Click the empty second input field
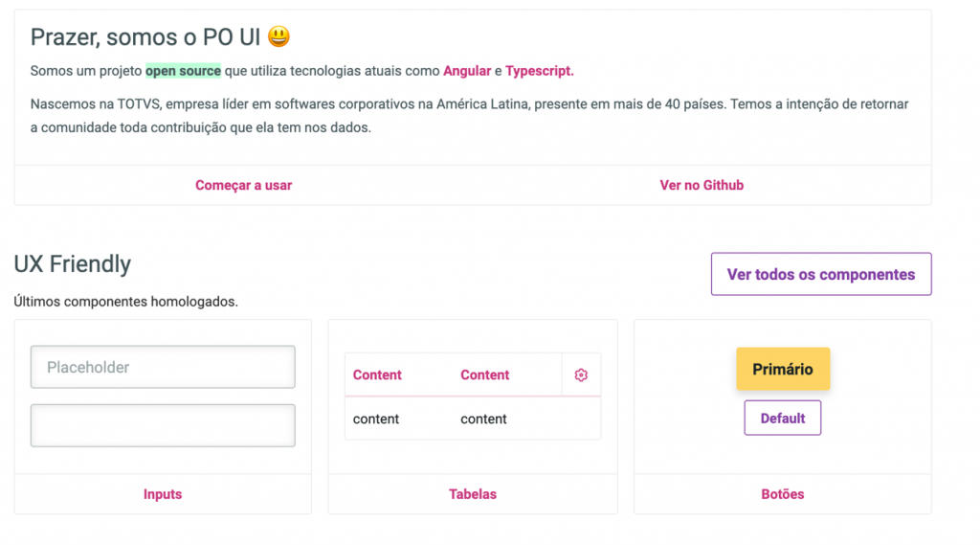Image resolution: width=980 pixels, height=545 pixels. pyautogui.click(x=163, y=425)
